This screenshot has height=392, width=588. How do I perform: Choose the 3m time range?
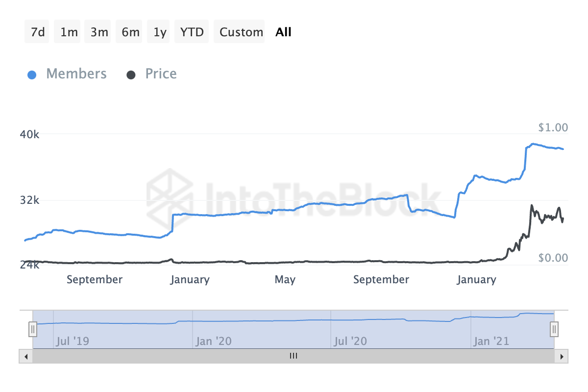point(99,32)
